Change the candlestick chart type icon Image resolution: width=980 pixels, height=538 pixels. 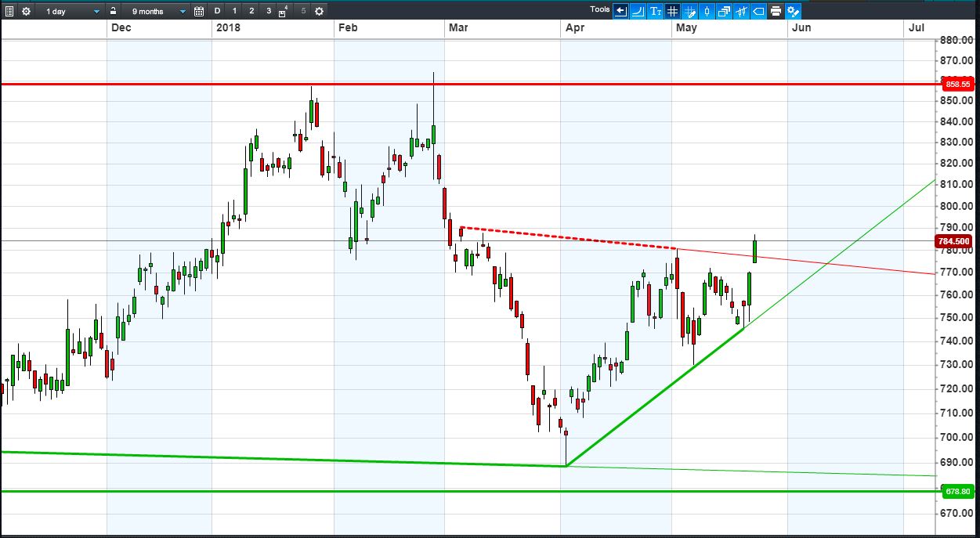pyautogui.click(x=707, y=11)
